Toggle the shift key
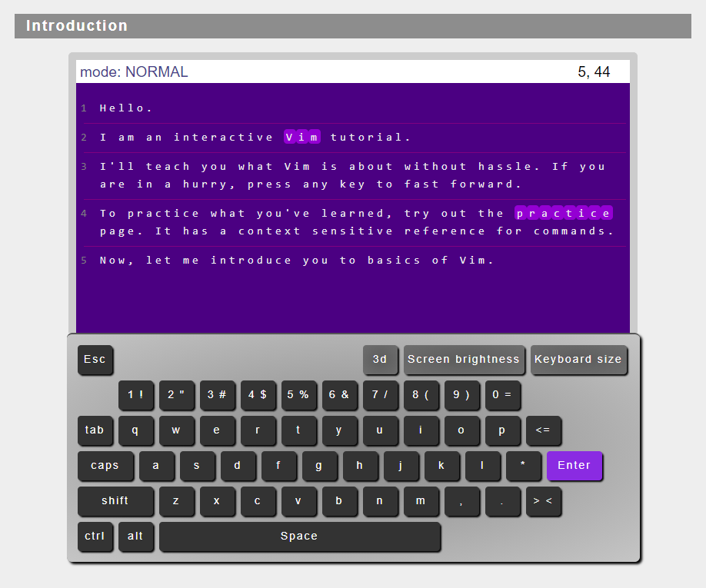Viewport: 706px width, 588px height. pos(115,501)
